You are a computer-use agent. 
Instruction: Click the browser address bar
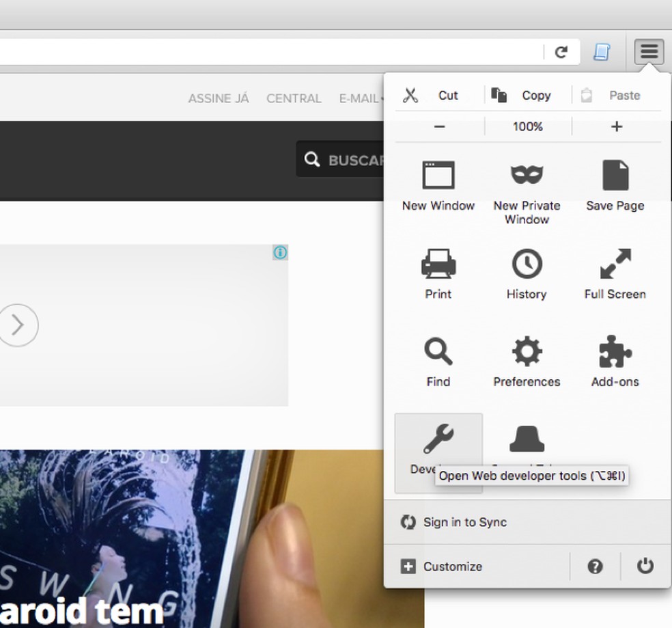coord(270,52)
